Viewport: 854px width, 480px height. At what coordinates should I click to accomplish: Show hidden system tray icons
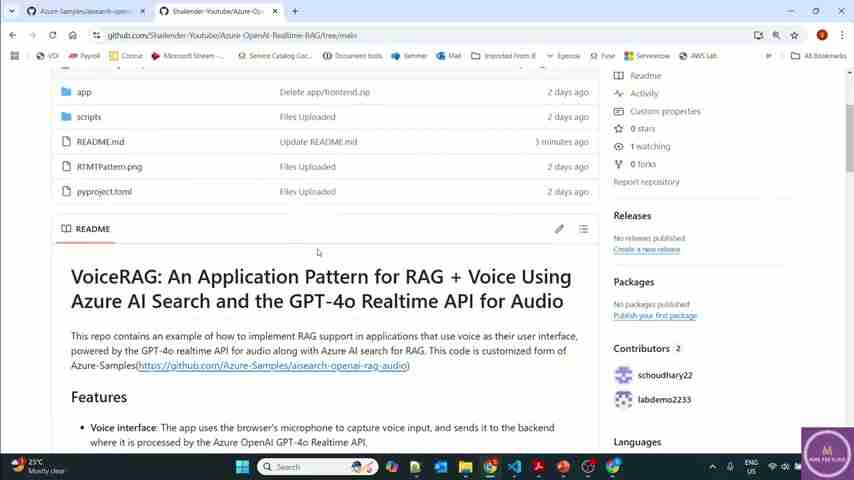point(712,467)
